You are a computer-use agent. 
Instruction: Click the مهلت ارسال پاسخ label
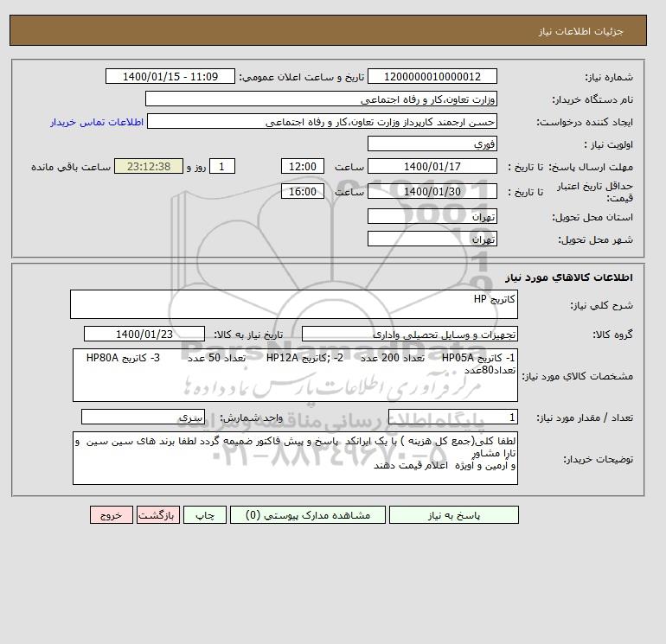pyautogui.click(x=592, y=167)
